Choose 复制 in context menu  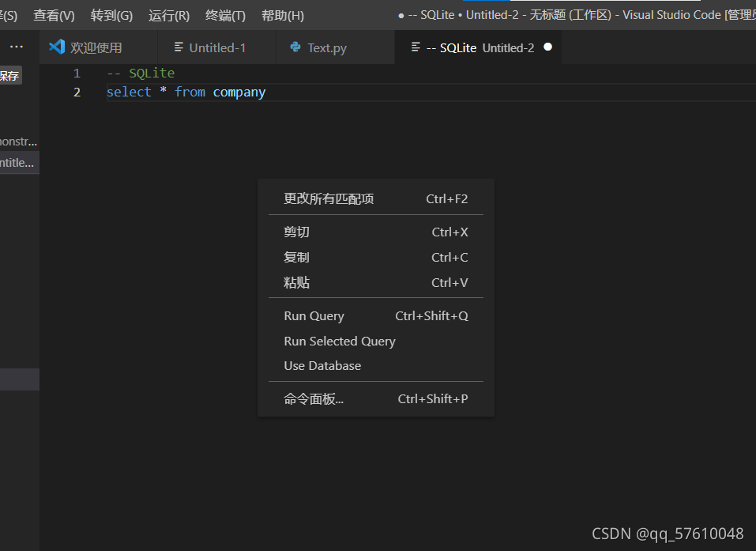[x=375, y=257]
